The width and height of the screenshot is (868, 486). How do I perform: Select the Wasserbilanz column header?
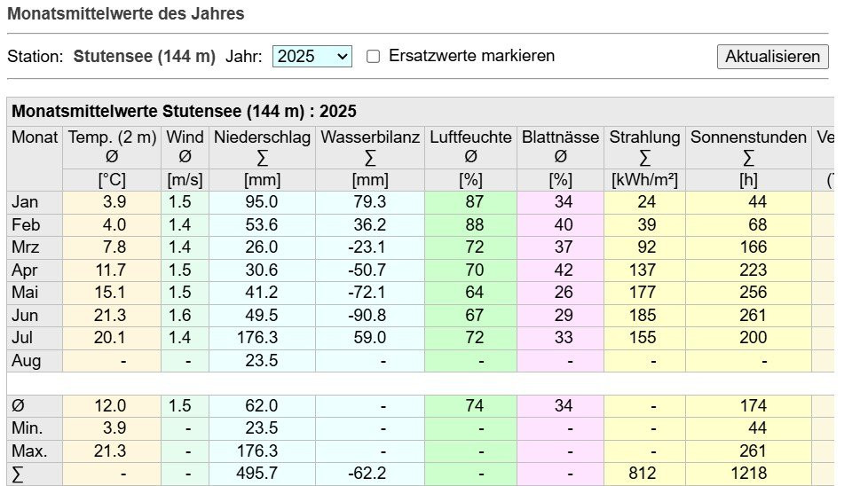click(x=370, y=137)
